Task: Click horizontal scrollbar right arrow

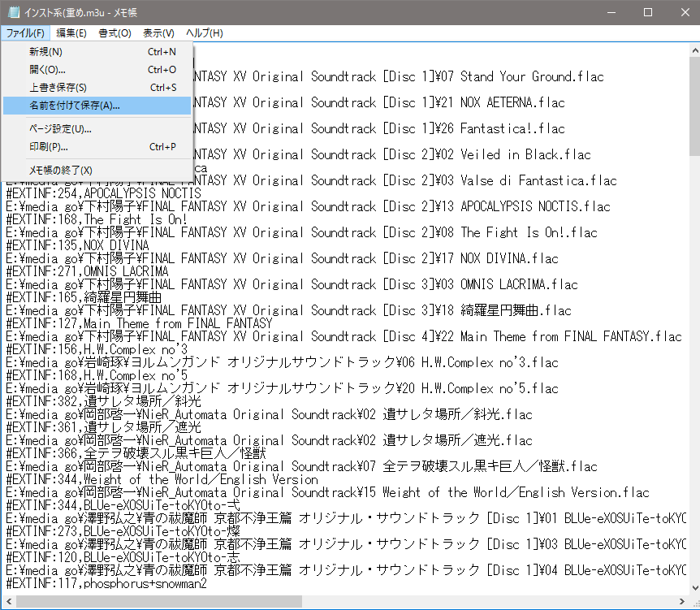Action: click(x=681, y=602)
